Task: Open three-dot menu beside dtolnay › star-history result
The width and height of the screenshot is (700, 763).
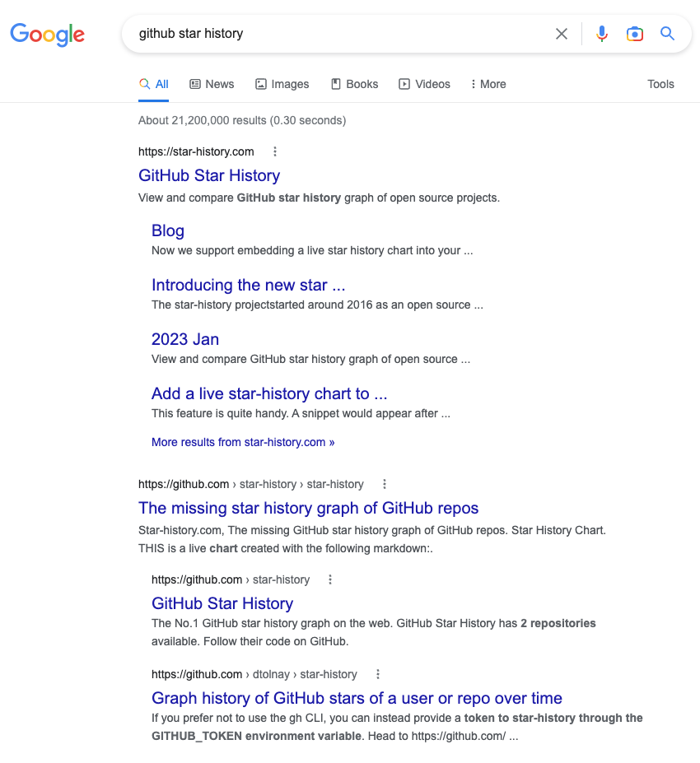Action: [378, 674]
